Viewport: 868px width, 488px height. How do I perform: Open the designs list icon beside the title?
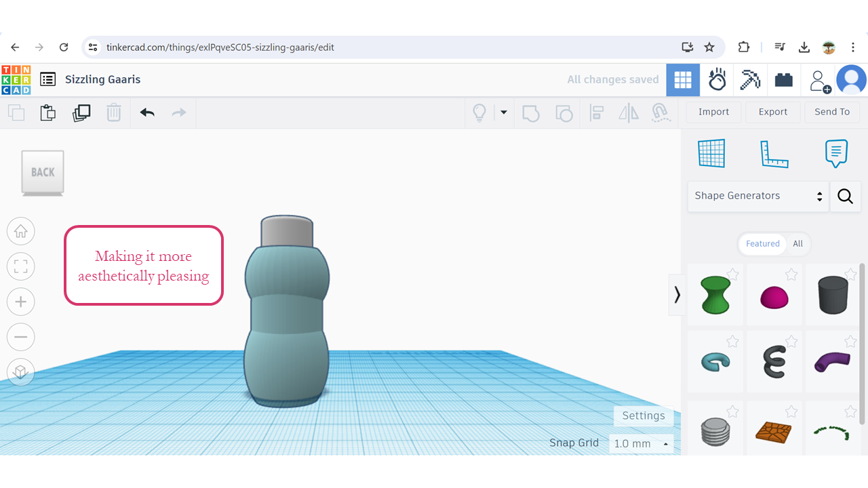coord(47,79)
